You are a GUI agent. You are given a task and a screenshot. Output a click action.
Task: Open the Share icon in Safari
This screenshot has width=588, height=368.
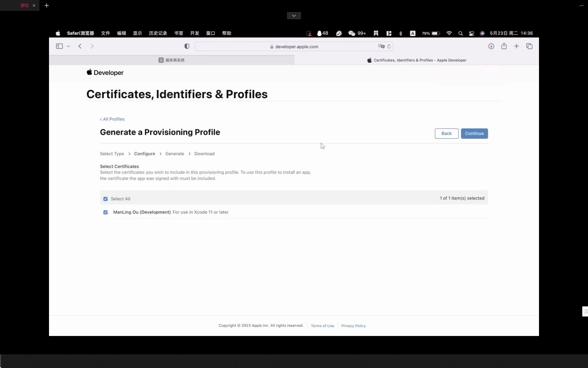(504, 46)
